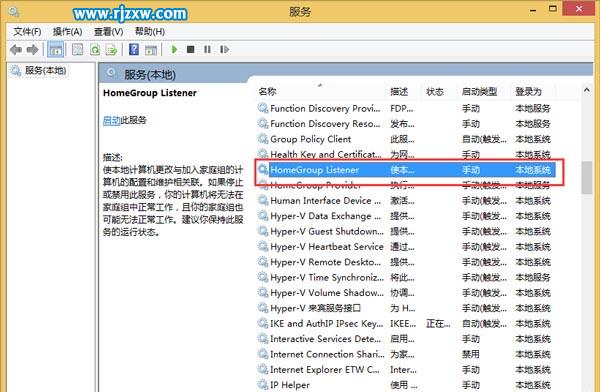Viewport: 600px width, 392px height.
Task: Click the 正在... status of IKE and AuthIP
Action: coord(438,323)
